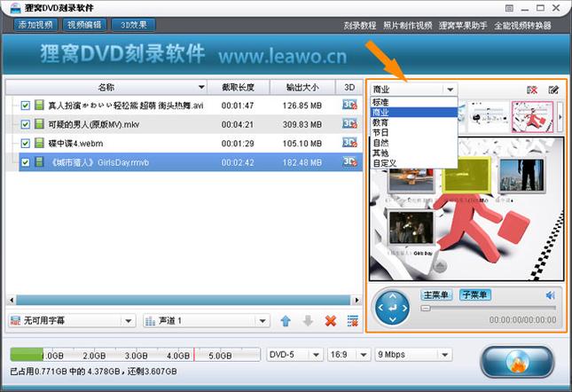Click the 3D icon for the .avi row
572x392 pixels.
click(349, 106)
